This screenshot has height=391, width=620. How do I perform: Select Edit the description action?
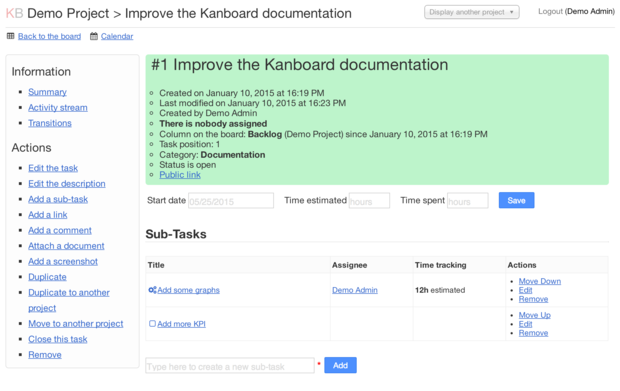coord(67,183)
